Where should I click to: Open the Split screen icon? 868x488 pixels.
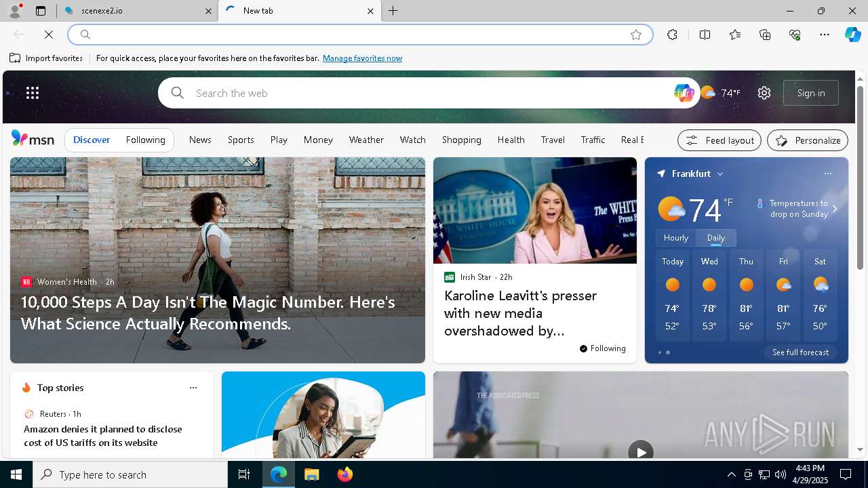click(705, 35)
